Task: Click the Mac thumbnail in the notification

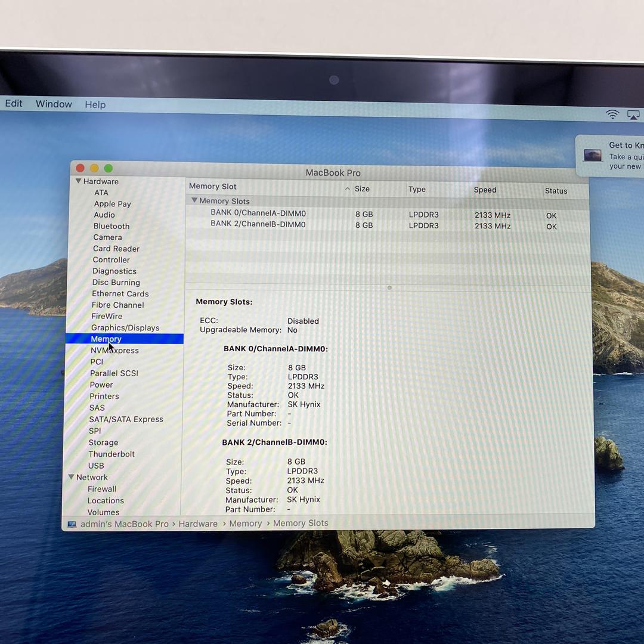Action: pyautogui.click(x=593, y=155)
